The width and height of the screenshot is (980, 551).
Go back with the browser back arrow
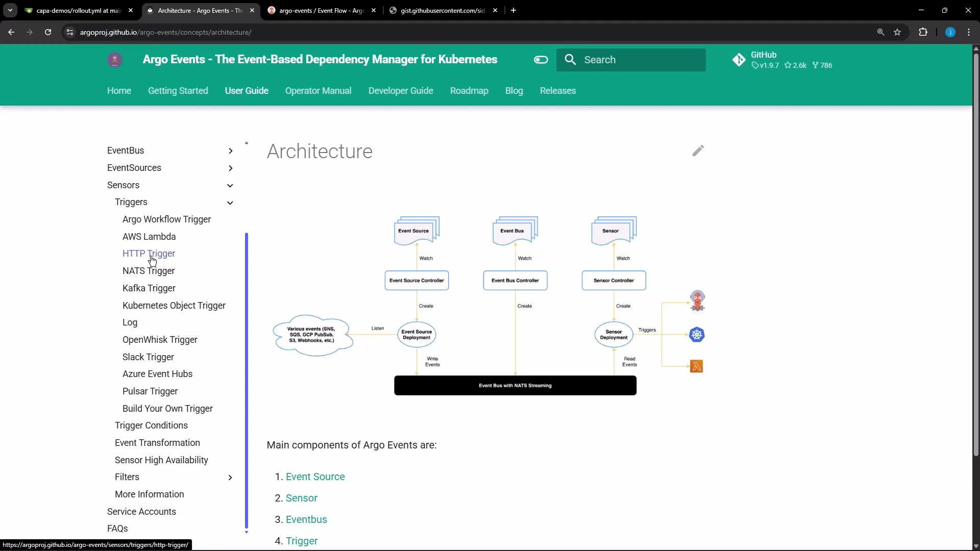pyautogui.click(x=11, y=32)
